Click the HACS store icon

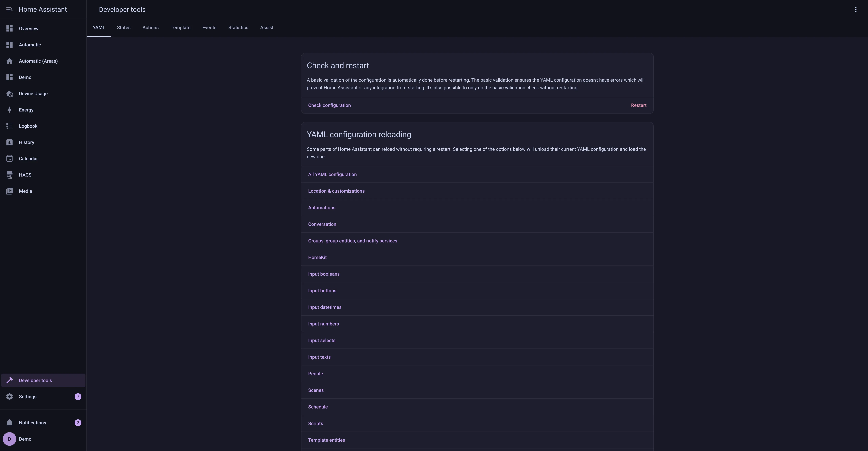pos(9,175)
